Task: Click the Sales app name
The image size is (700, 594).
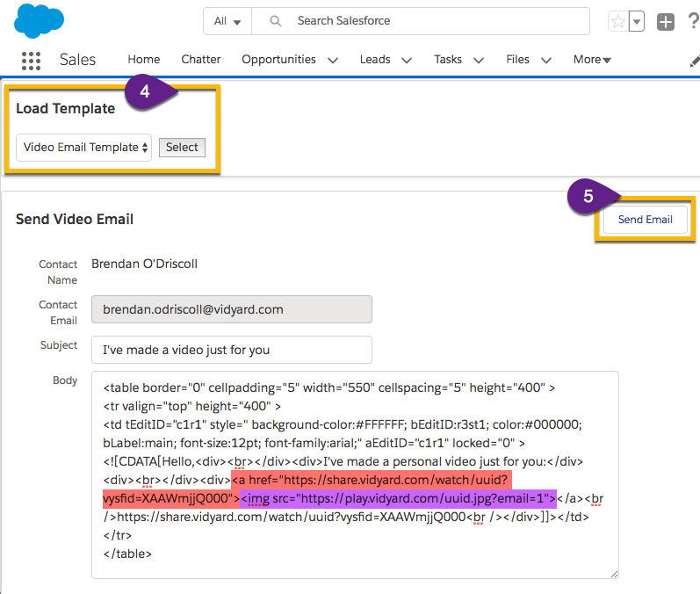Action: pos(77,60)
